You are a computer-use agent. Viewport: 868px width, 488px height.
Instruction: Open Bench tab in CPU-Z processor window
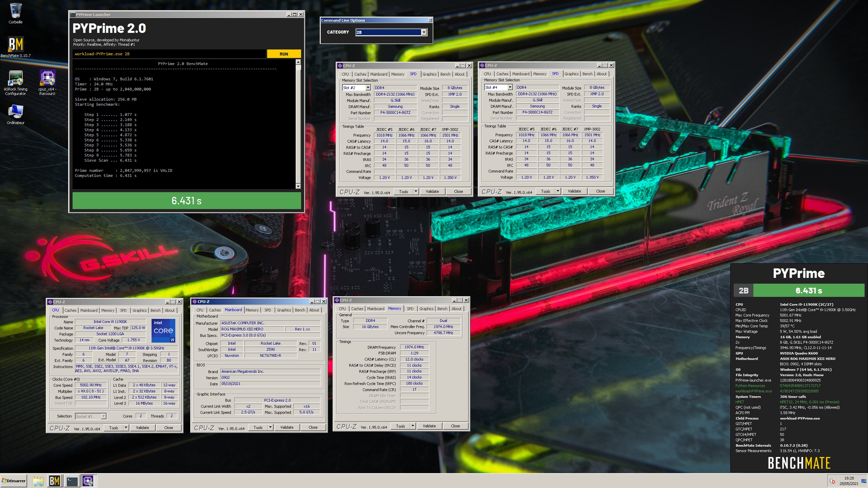[x=156, y=310]
